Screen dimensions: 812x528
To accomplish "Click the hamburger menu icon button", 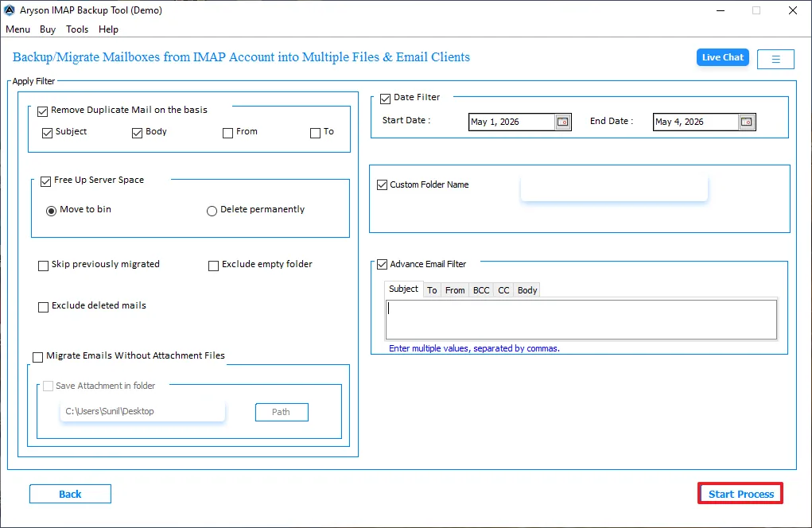I will coord(775,59).
